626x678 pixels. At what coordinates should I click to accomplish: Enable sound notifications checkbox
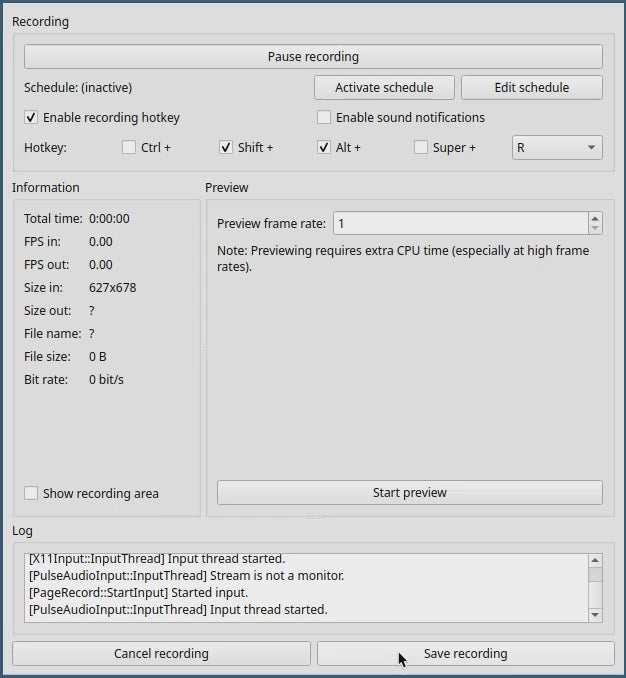(x=324, y=118)
